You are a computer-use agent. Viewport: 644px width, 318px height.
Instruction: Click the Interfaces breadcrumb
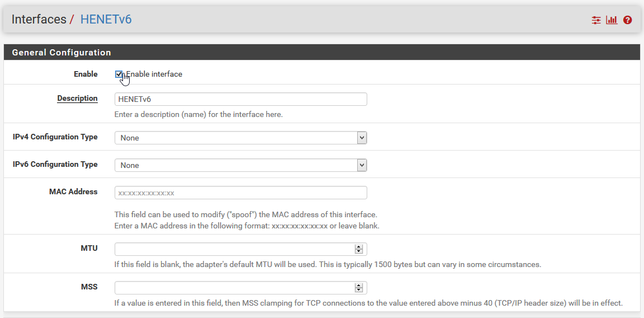(39, 20)
